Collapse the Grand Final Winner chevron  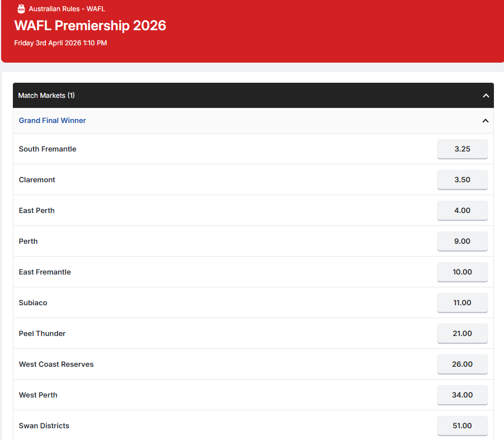(x=485, y=121)
